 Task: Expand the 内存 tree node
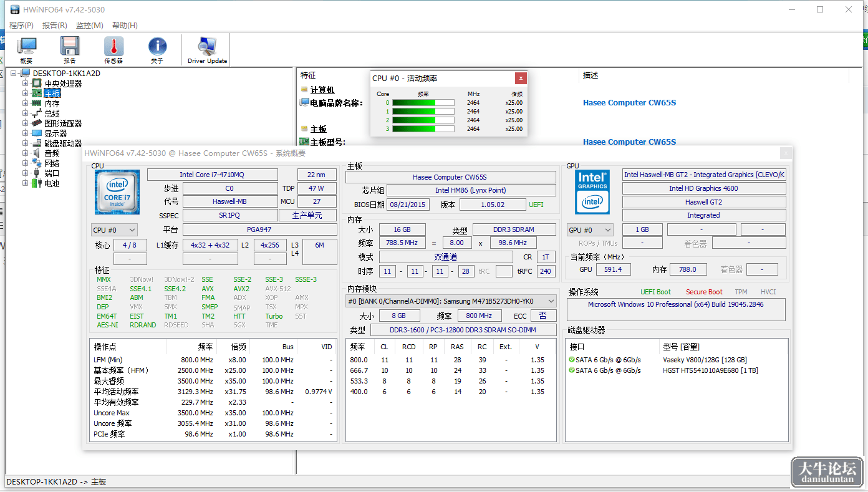point(26,104)
